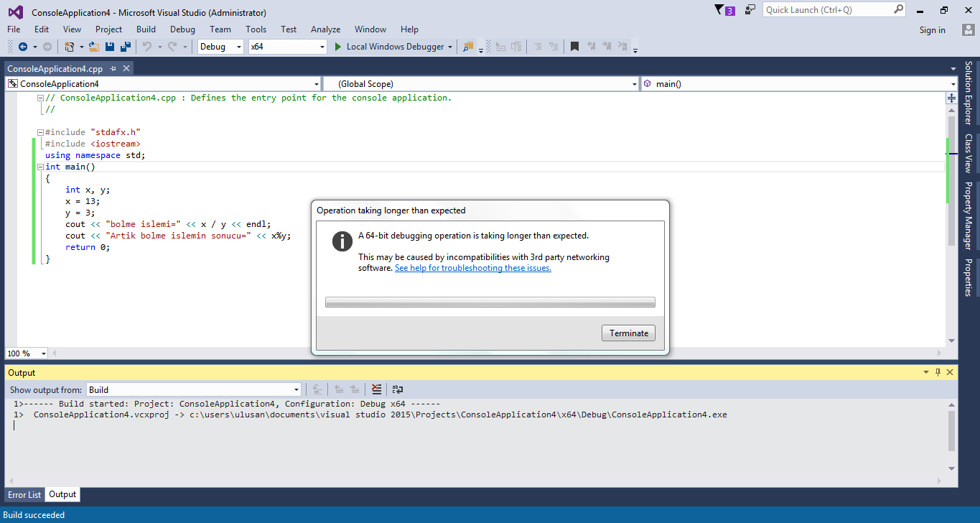980x523 pixels.
Task: Click the Navigate Backward arrow icon
Action: 22,47
